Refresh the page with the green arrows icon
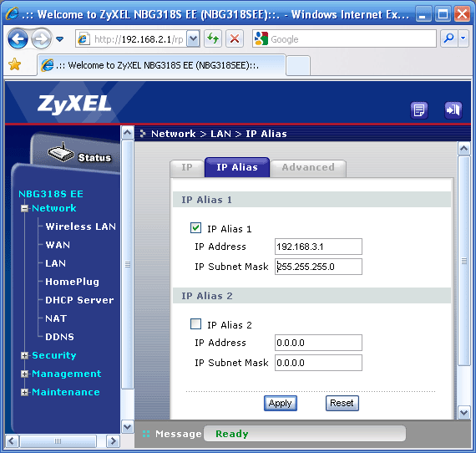 [213, 38]
